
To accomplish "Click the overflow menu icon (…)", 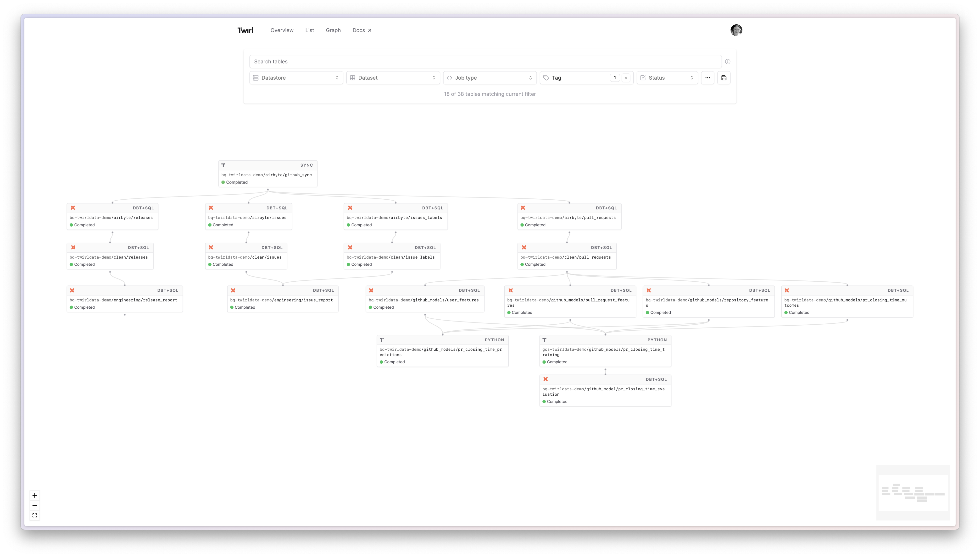I will (x=708, y=77).
